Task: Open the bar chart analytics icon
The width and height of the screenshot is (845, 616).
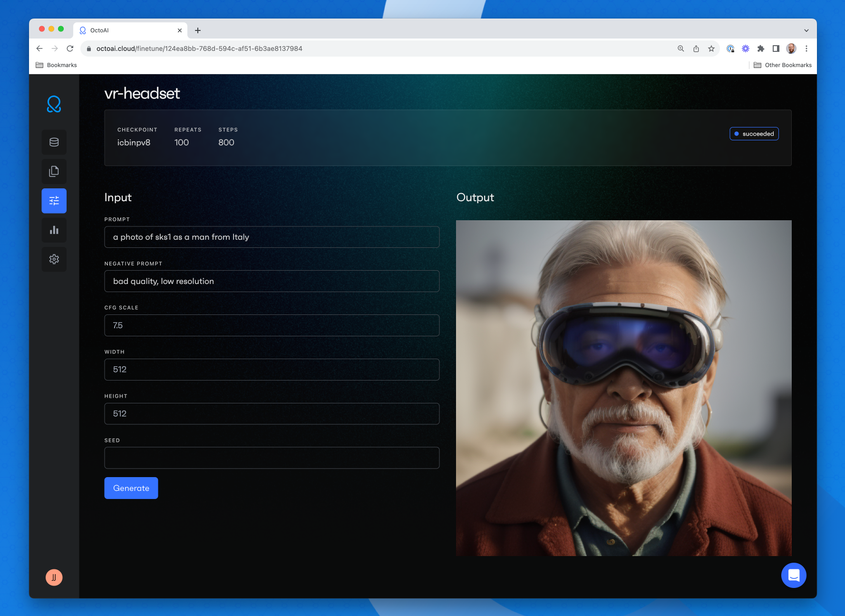Action: click(54, 230)
